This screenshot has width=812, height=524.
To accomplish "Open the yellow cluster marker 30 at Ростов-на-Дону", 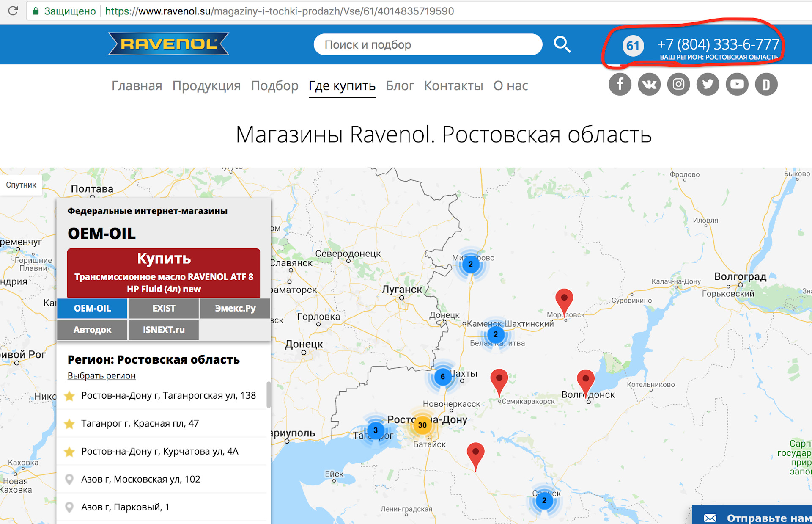I will (422, 425).
